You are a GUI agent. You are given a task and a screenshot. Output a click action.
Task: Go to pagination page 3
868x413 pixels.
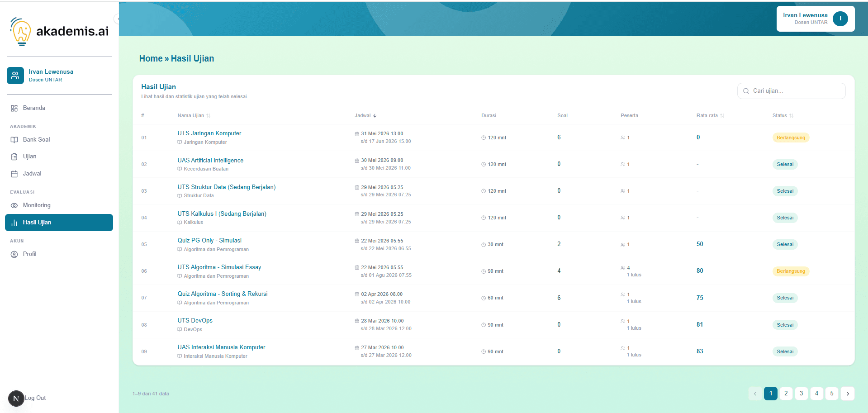(802, 394)
